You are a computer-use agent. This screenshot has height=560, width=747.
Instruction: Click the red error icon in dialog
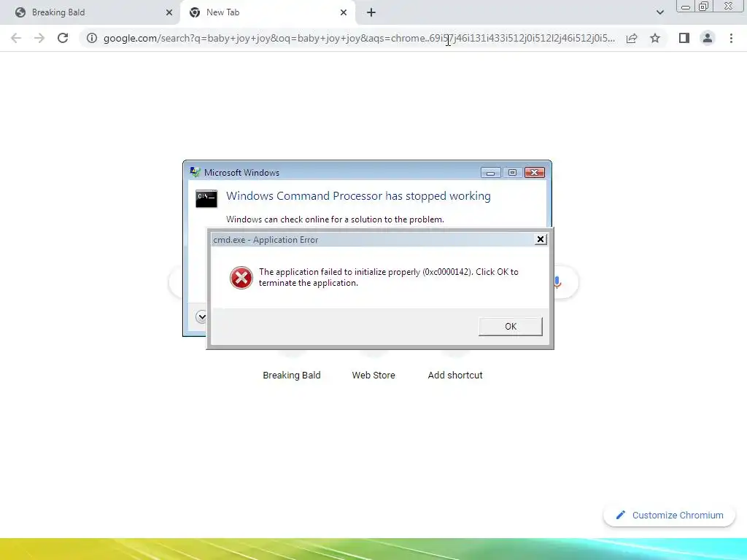241,278
